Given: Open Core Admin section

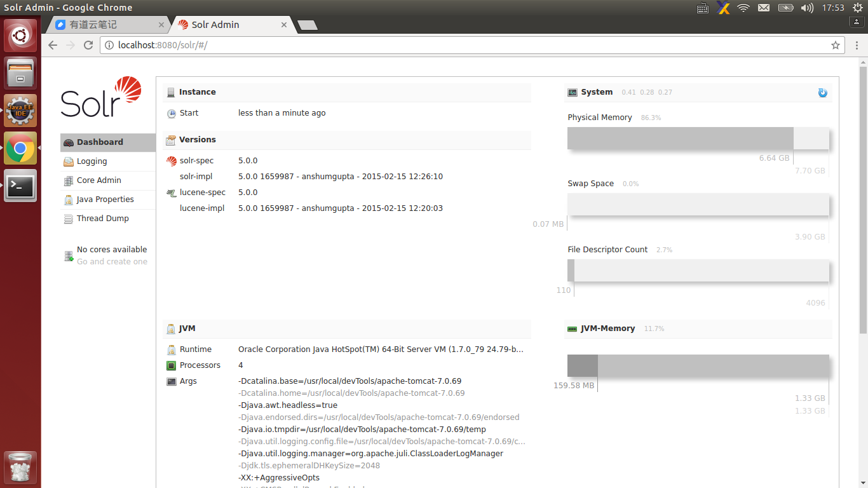Looking at the screenshot, I should (108, 180).
